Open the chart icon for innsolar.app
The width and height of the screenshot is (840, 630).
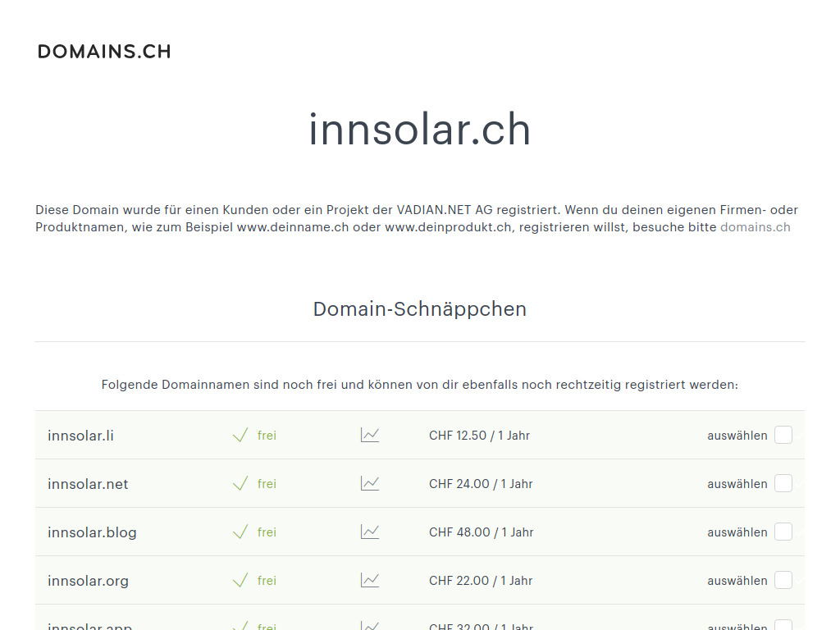click(x=369, y=625)
